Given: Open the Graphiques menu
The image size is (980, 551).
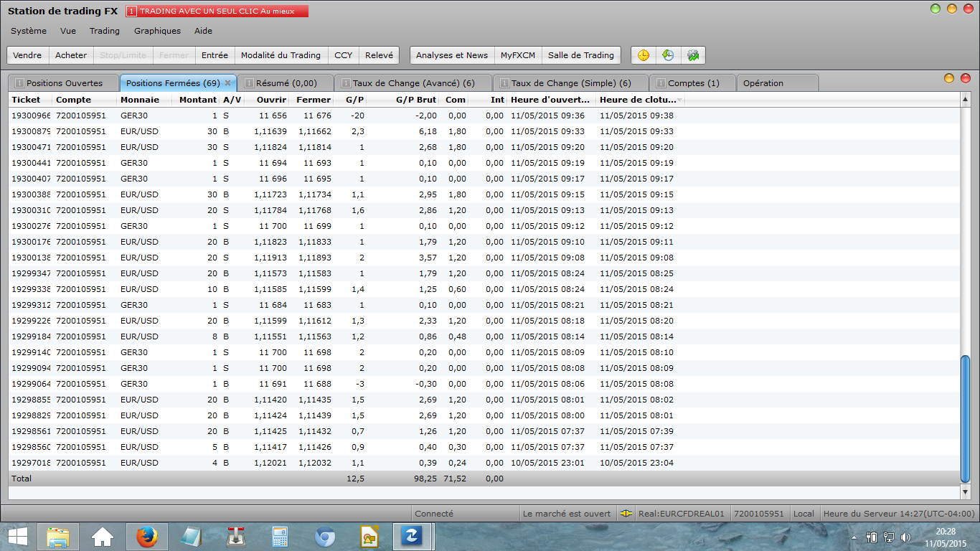Looking at the screenshot, I should [x=157, y=31].
